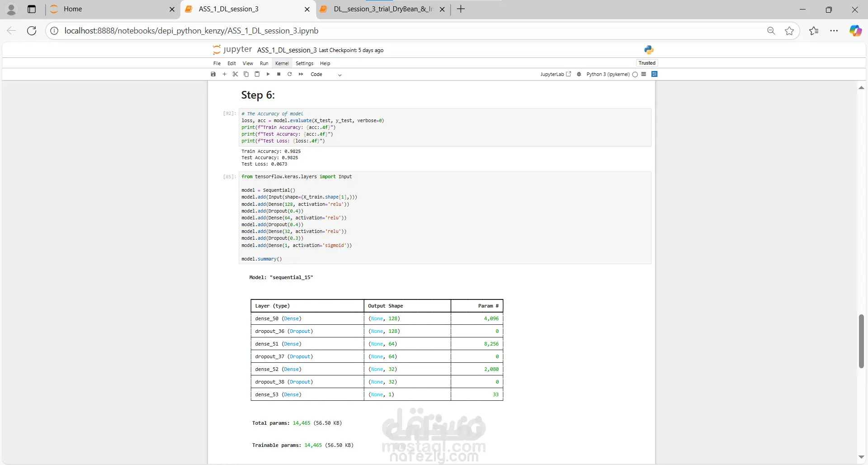Open the File menu

pos(217,63)
